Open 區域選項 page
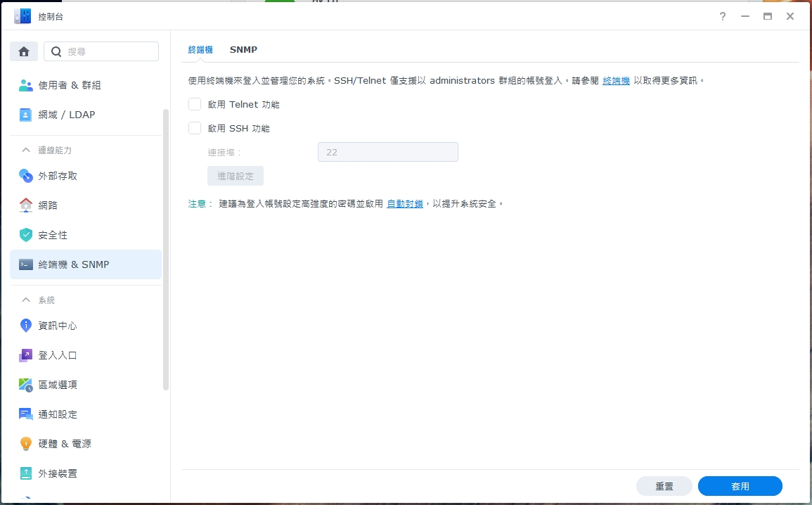 (86, 384)
